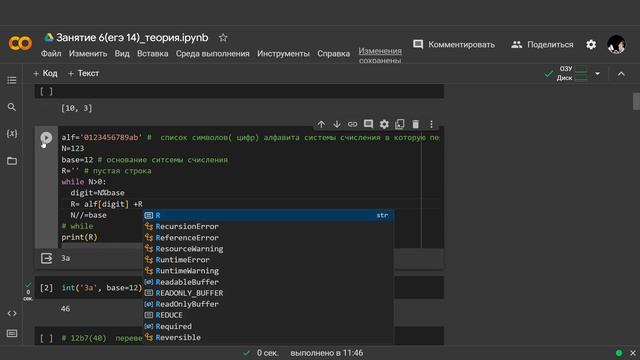
Task: Open the table of contents sidebar icon
Action: pyautogui.click(x=12, y=80)
